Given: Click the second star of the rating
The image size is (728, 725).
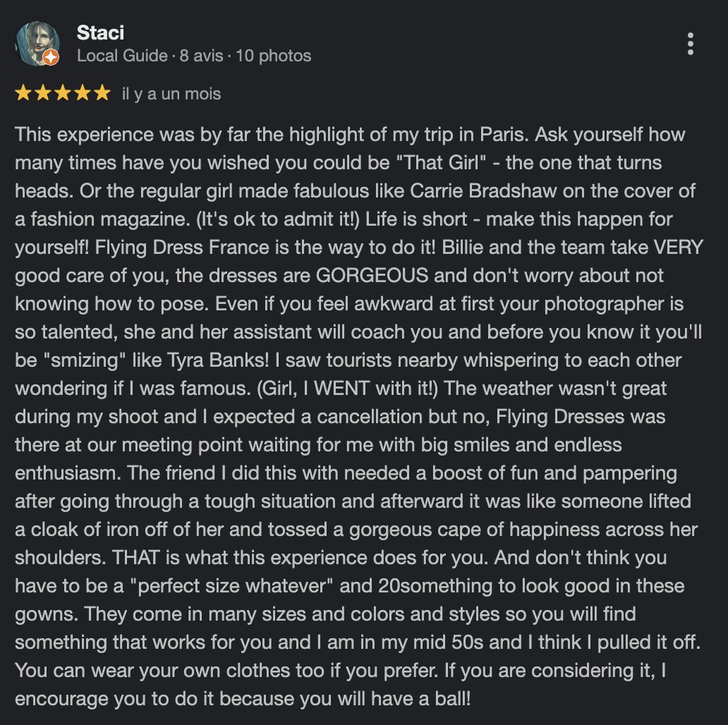Looking at the screenshot, I should [x=43, y=93].
